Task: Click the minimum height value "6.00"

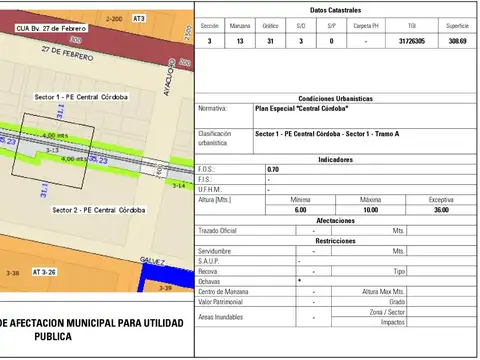Action: click(300, 210)
